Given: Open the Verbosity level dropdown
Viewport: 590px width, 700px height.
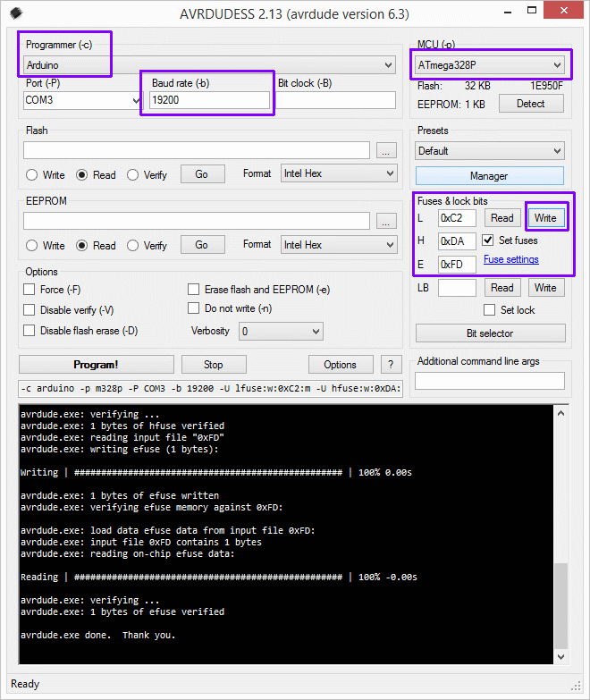Looking at the screenshot, I should 315,332.
